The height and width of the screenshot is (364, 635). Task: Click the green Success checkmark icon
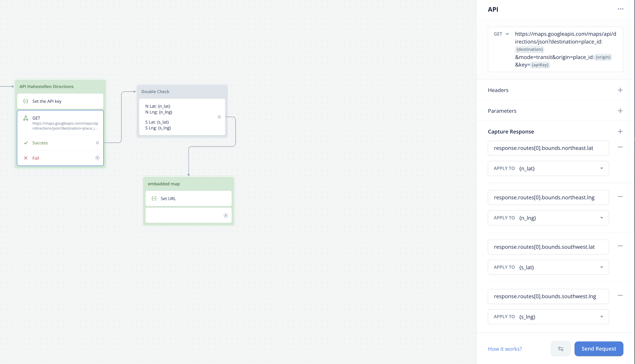click(x=26, y=143)
